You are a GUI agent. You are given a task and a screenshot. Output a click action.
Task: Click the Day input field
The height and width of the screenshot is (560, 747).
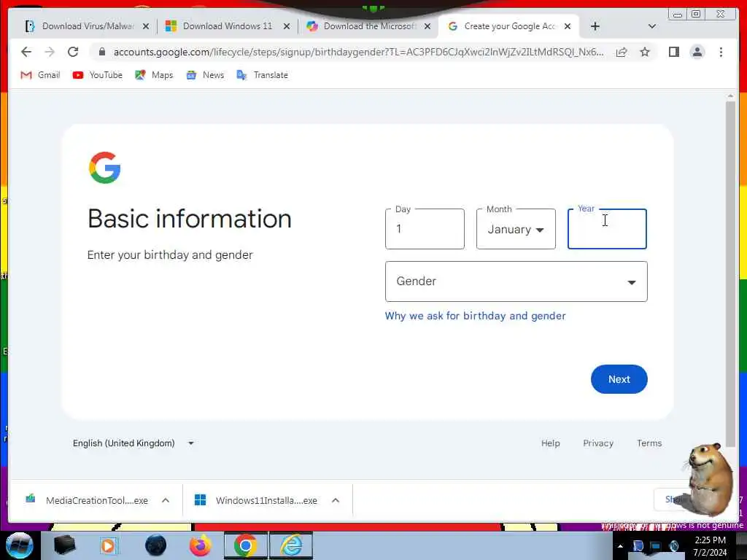425,228
